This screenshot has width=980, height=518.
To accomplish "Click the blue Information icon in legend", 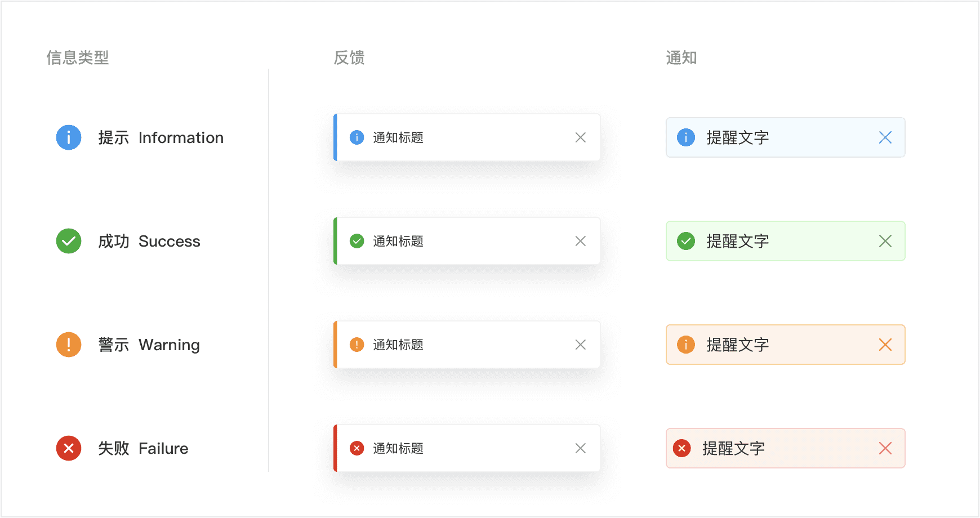I will [69, 137].
